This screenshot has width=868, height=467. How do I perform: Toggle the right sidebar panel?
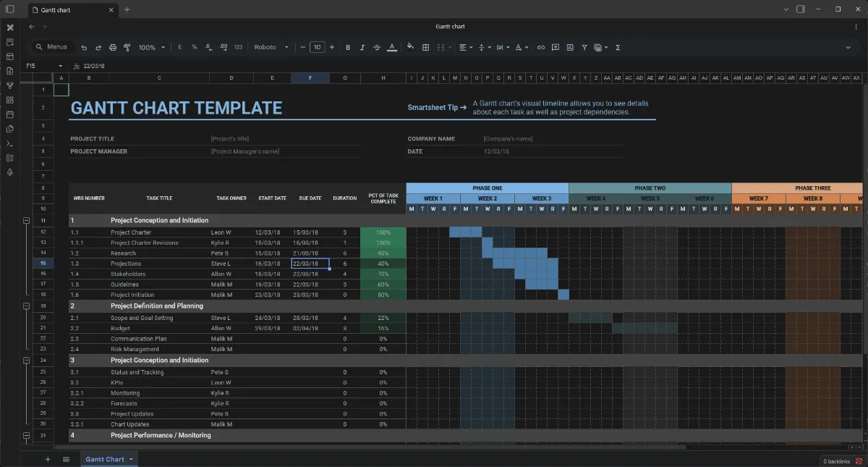[801, 9]
